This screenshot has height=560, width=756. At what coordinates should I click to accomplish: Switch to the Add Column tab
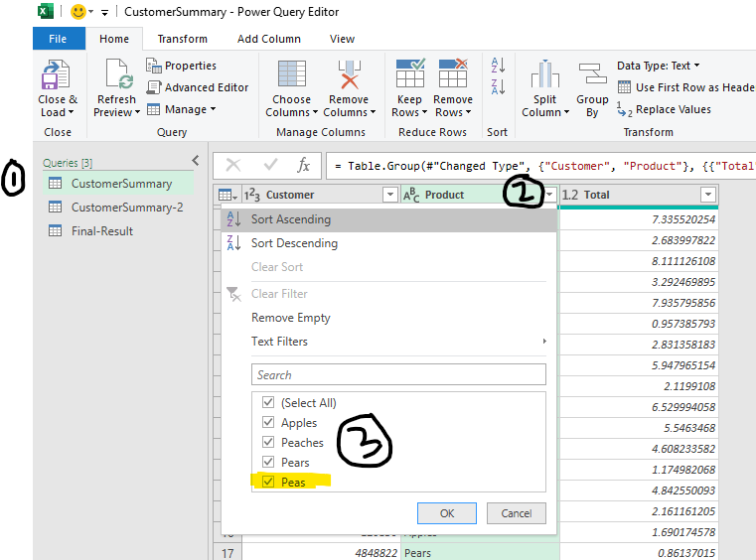268,39
